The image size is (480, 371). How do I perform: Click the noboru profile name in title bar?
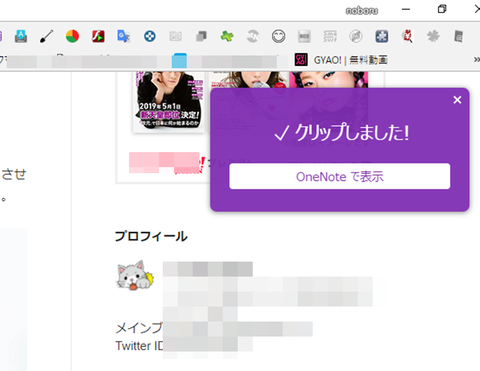point(362,11)
